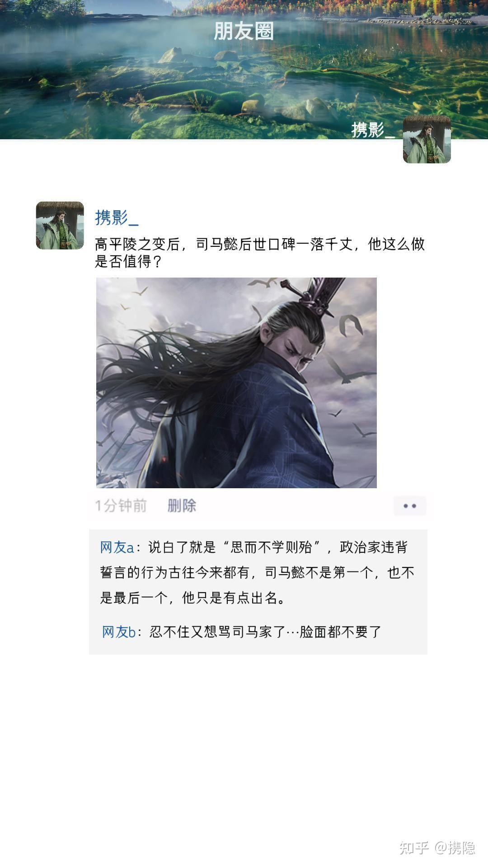Tap white 携影_ name on the cover
This screenshot has width=488, height=868.
tap(373, 130)
